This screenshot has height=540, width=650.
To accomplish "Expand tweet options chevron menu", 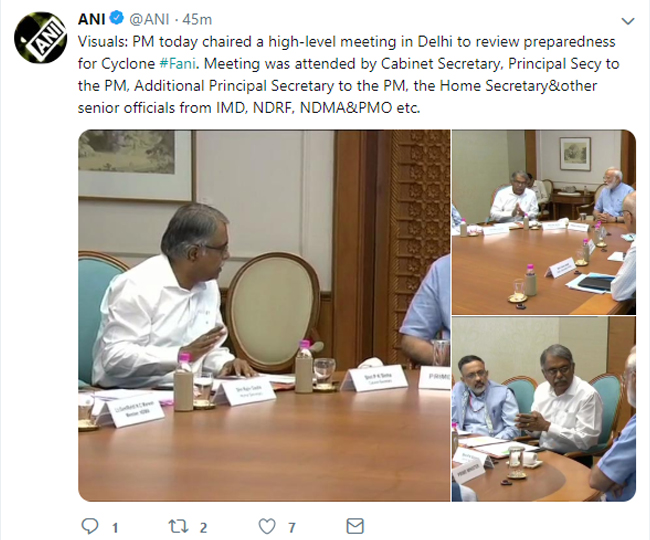I will [628, 21].
